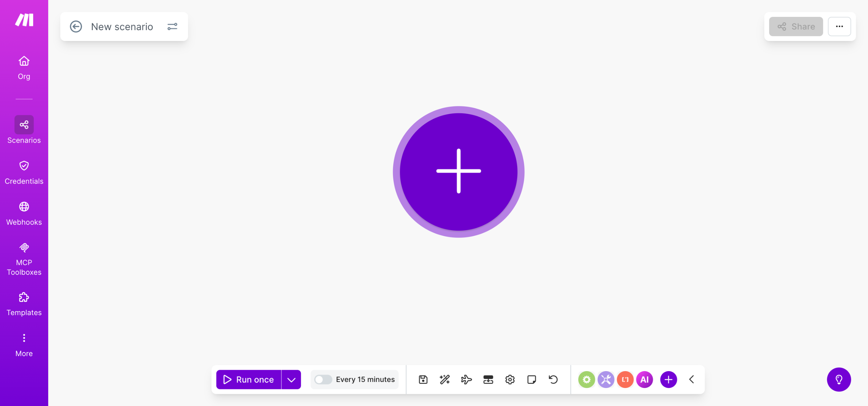Image resolution: width=868 pixels, height=406 pixels.
Task: Go to Webhooks in sidebar
Action: [x=24, y=214]
